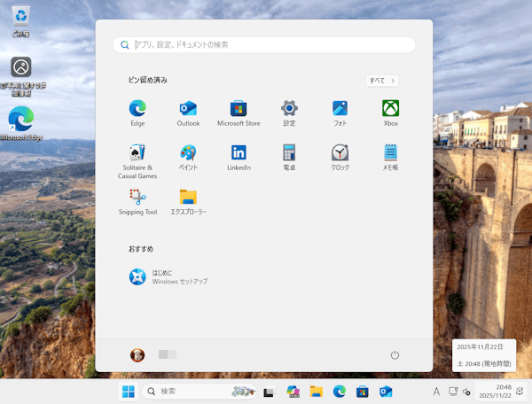
Task: Launch フォト (Photos) app
Action: tap(340, 113)
